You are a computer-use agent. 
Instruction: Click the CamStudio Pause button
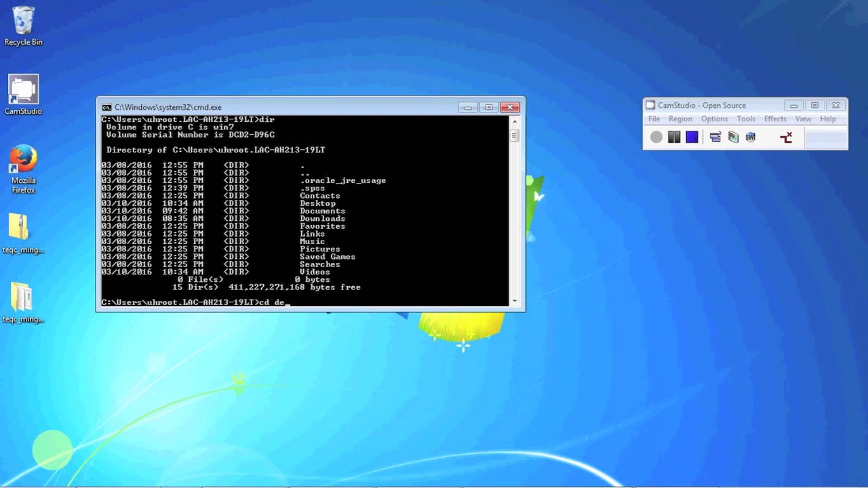(x=673, y=137)
